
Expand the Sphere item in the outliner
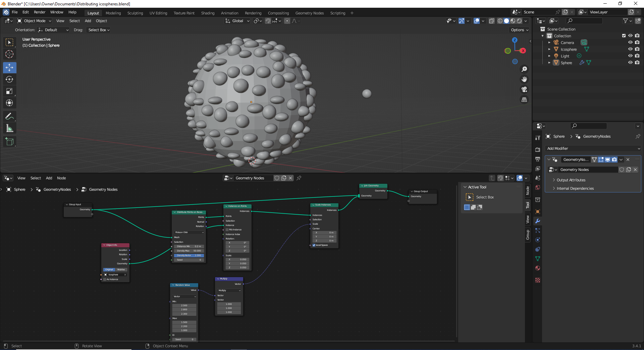coord(549,63)
